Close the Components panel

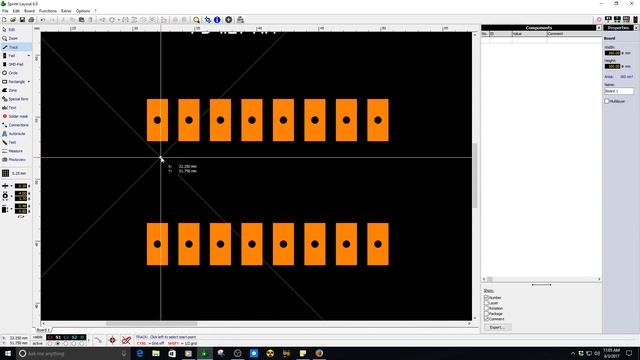click(599, 28)
